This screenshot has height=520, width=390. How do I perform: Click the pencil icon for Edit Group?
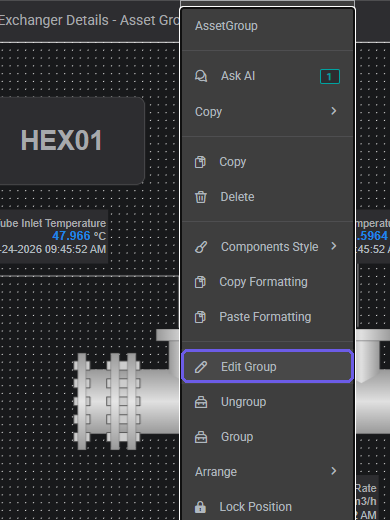pyautogui.click(x=201, y=367)
